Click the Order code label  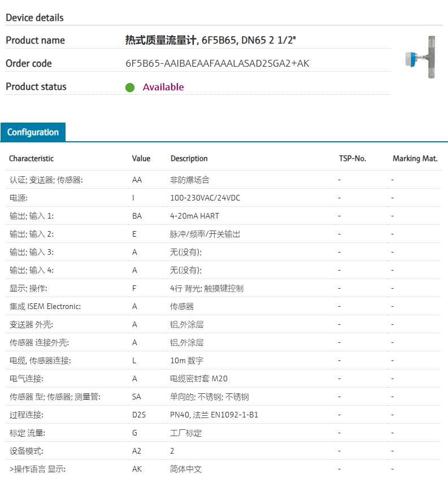[x=29, y=63]
